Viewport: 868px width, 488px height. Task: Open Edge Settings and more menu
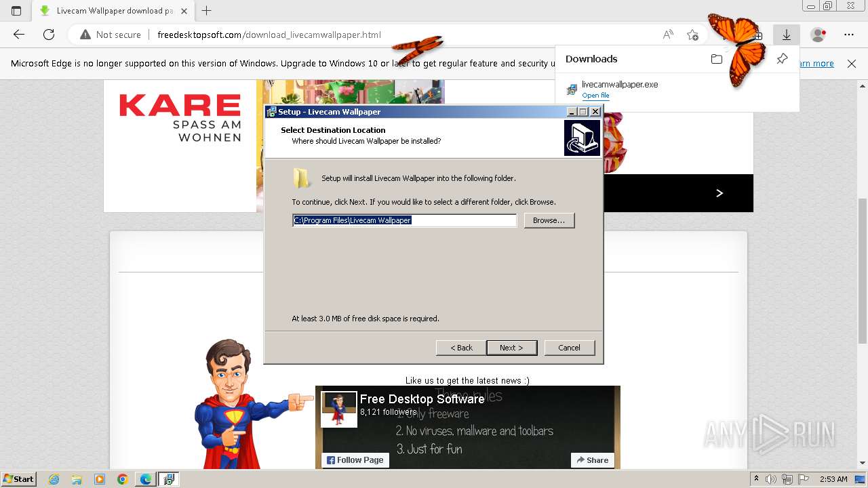coord(849,35)
